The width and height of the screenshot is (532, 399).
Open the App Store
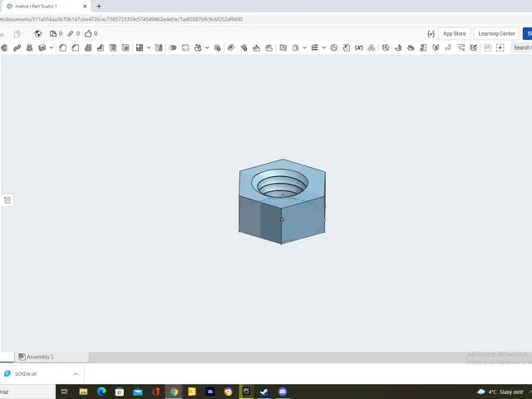455,33
